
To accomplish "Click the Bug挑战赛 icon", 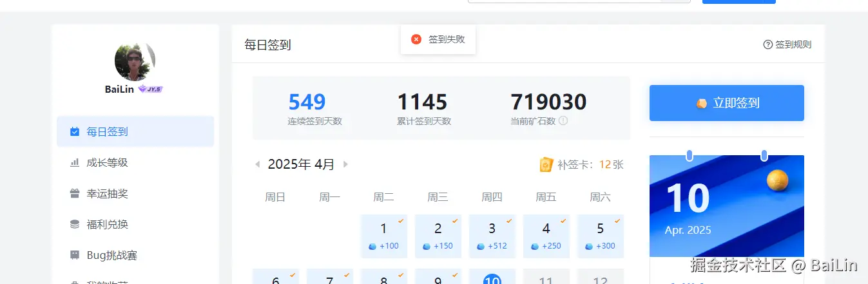I will click(x=75, y=255).
